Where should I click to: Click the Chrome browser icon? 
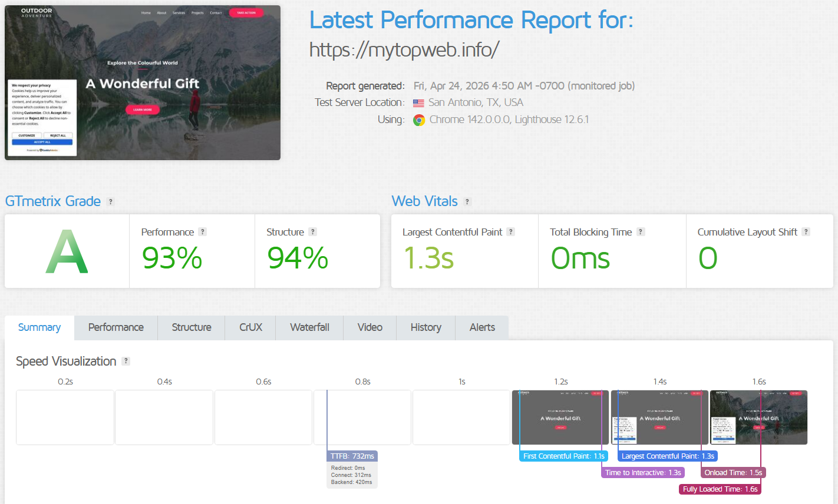pos(419,120)
